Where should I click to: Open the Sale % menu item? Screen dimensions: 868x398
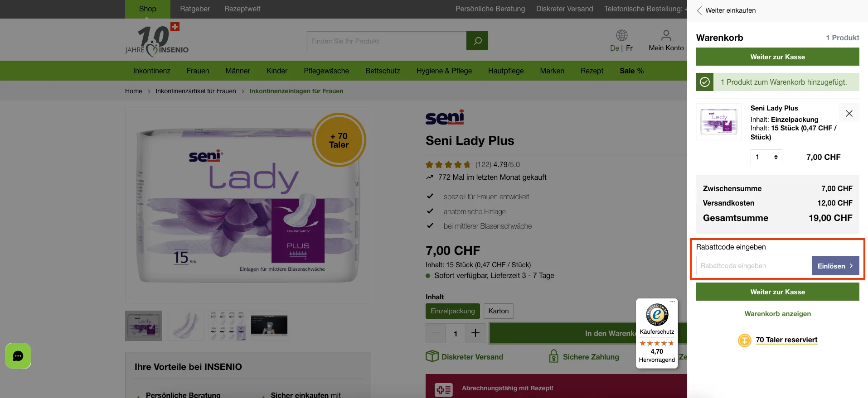pyautogui.click(x=632, y=71)
